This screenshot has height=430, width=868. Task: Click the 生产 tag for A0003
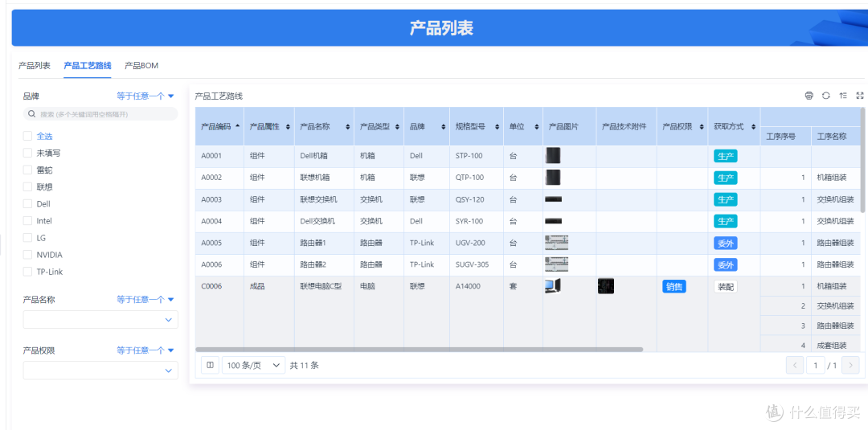click(x=725, y=199)
